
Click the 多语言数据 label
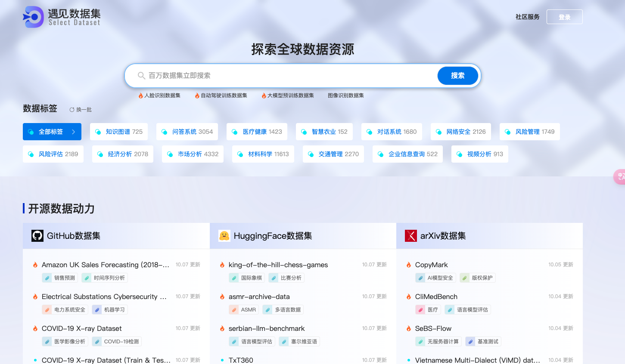click(283, 310)
